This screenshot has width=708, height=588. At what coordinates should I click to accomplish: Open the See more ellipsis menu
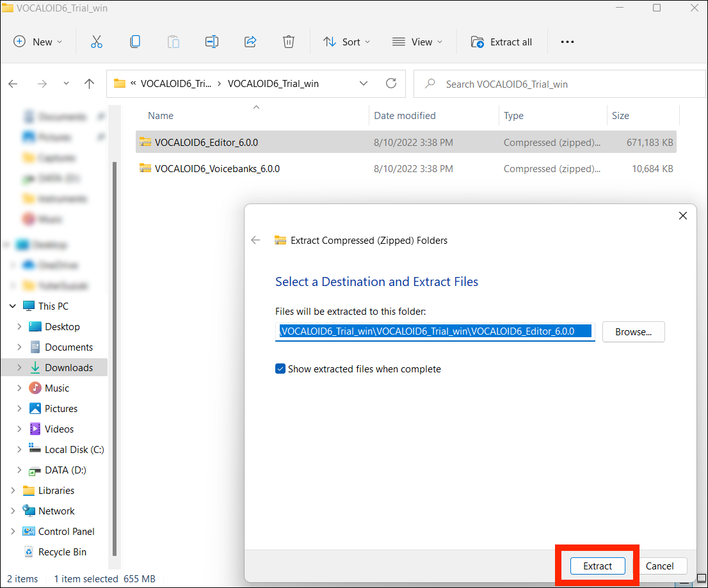[567, 42]
